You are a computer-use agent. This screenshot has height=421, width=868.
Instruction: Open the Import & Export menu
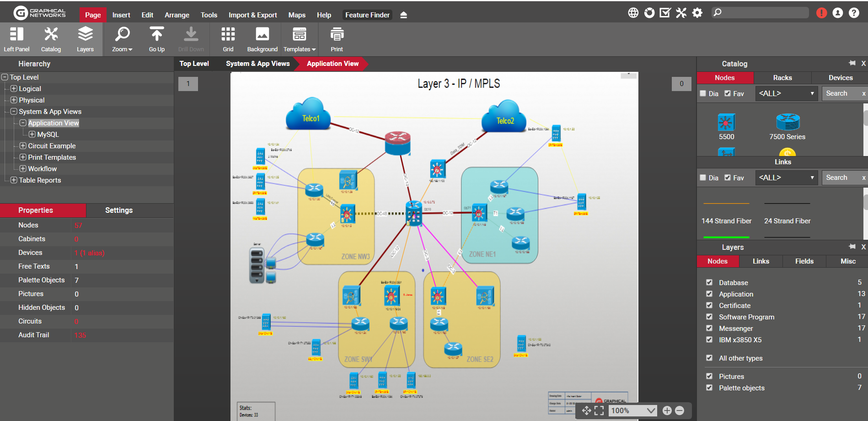pos(252,15)
